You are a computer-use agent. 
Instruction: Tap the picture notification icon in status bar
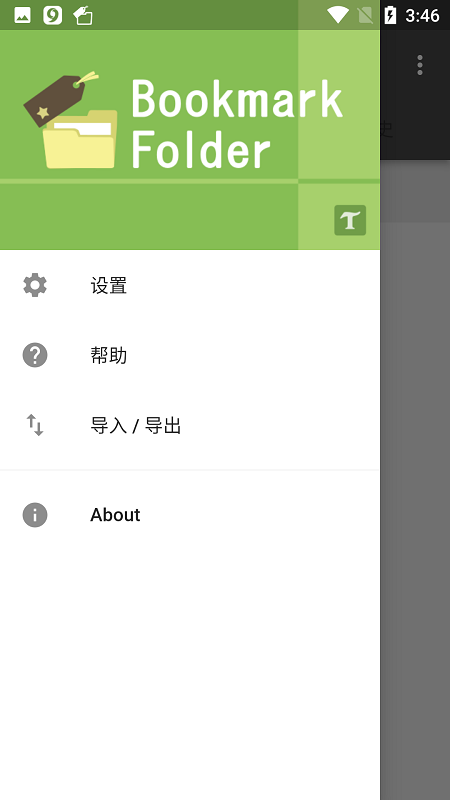point(22,15)
